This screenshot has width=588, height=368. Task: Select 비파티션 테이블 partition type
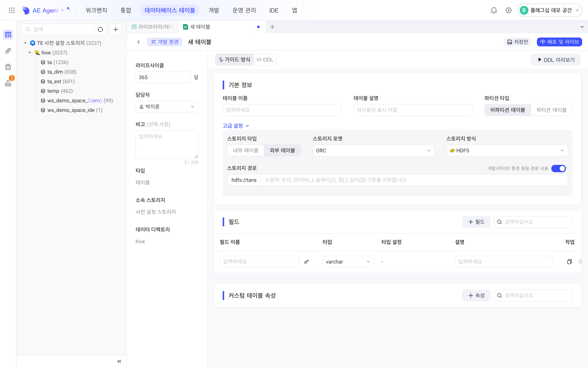click(508, 110)
